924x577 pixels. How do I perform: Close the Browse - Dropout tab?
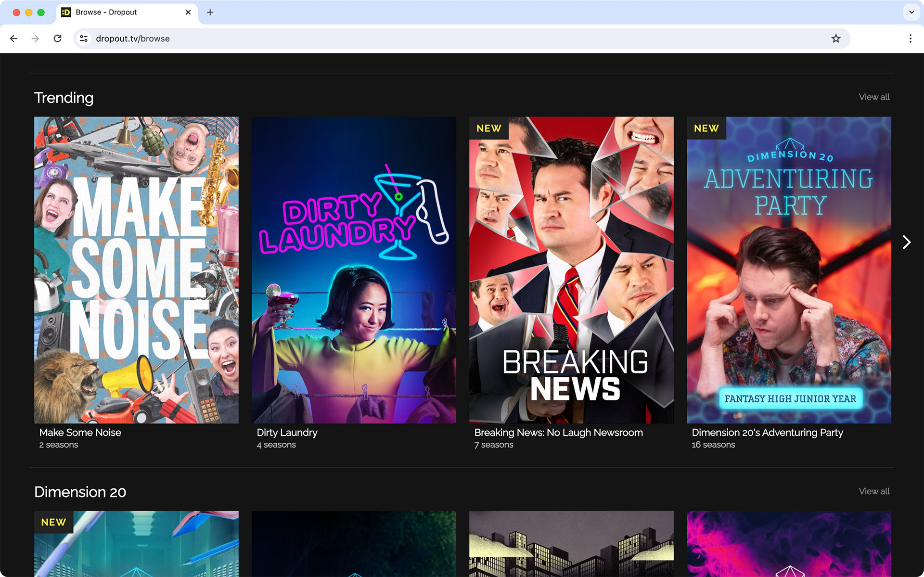pyautogui.click(x=188, y=13)
